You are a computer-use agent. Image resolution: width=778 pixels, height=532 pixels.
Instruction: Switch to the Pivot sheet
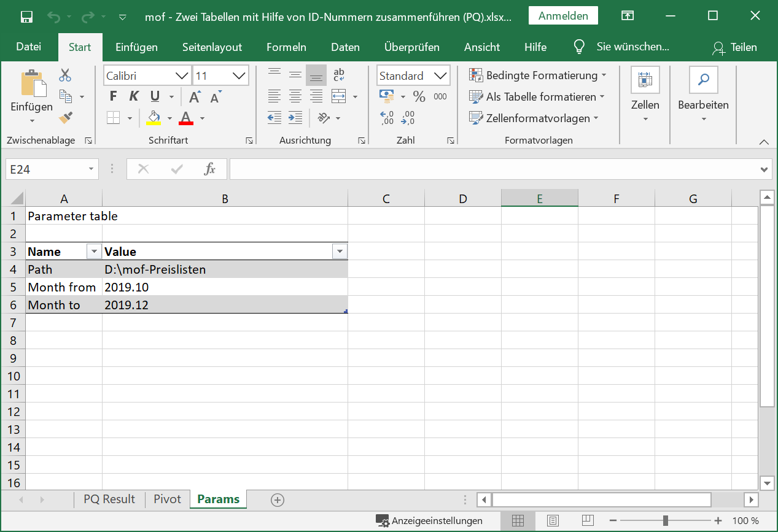click(168, 499)
